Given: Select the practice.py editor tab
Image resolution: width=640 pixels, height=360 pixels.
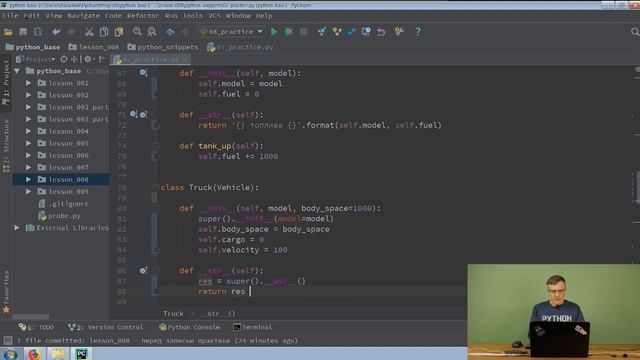Looking at the screenshot, I should 151,60.
